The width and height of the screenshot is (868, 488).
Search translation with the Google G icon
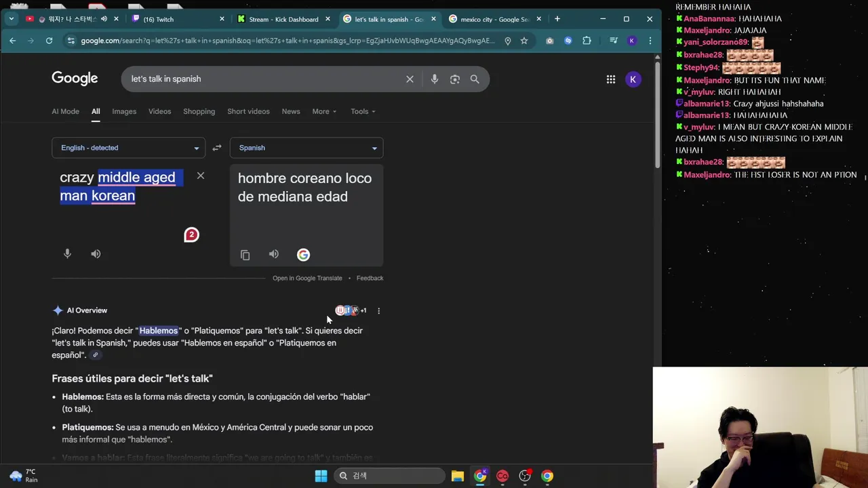tap(303, 255)
